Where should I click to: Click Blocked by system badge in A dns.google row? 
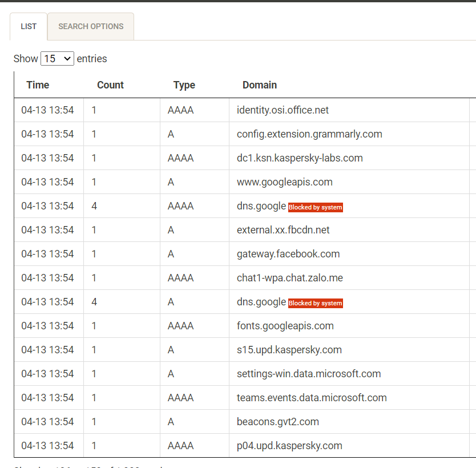(315, 303)
